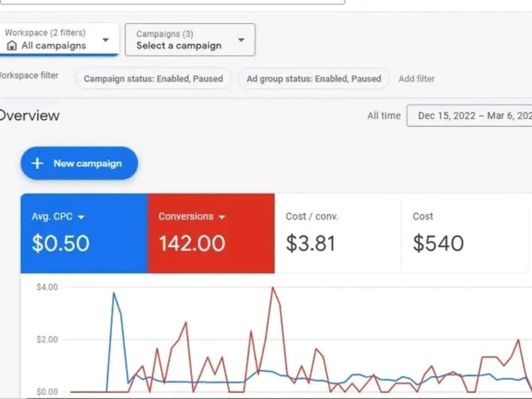Viewport: 532px width, 399px height.
Task: Click the Campaign status filter chip
Action: (x=153, y=79)
